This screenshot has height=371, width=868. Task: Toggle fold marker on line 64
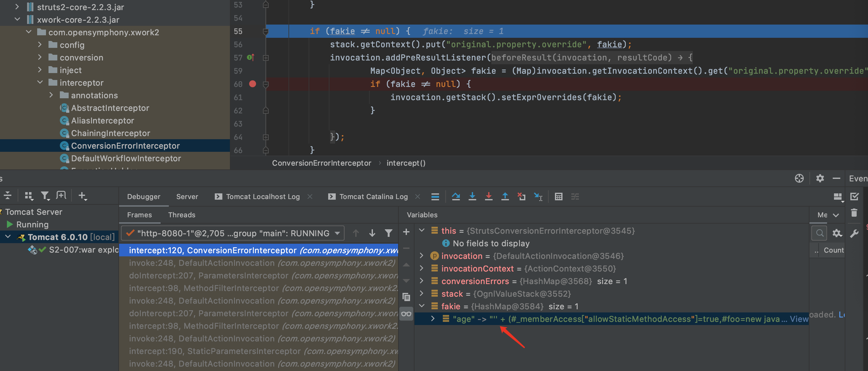coord(266,137)
